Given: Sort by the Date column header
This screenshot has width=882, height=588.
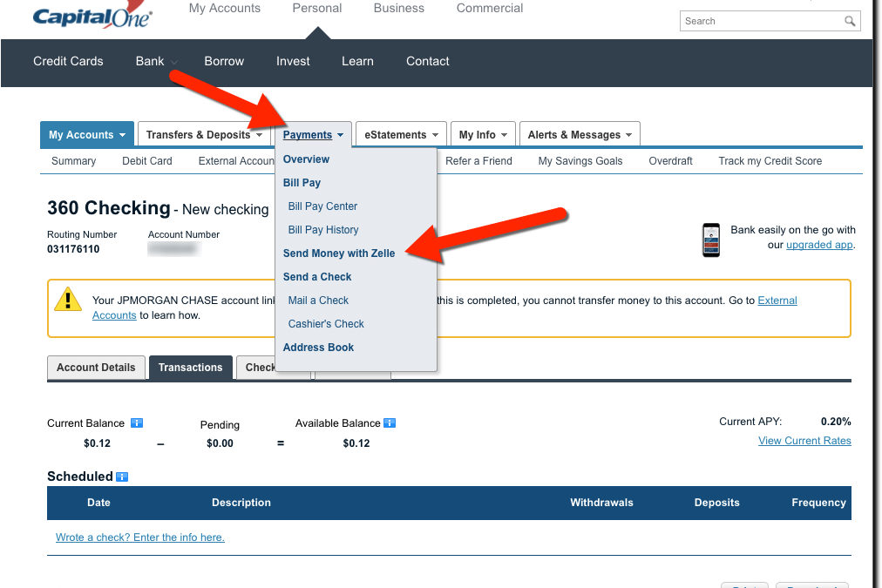Looking at the screenshot, I should [98, 503].
